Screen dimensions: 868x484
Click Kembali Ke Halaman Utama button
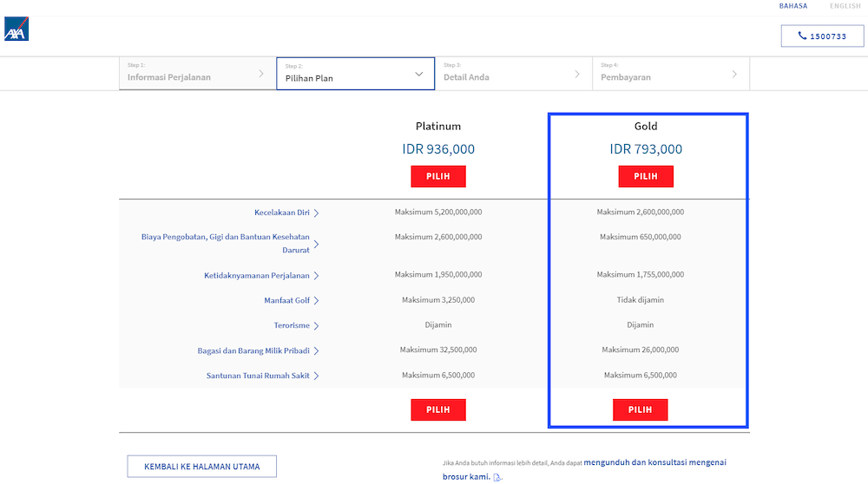[x=201, y=467]
